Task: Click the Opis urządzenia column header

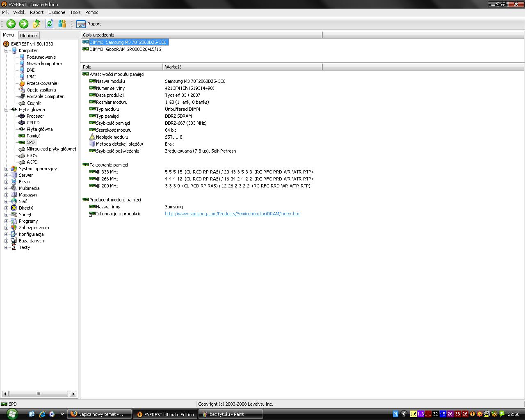Action: 202,35
